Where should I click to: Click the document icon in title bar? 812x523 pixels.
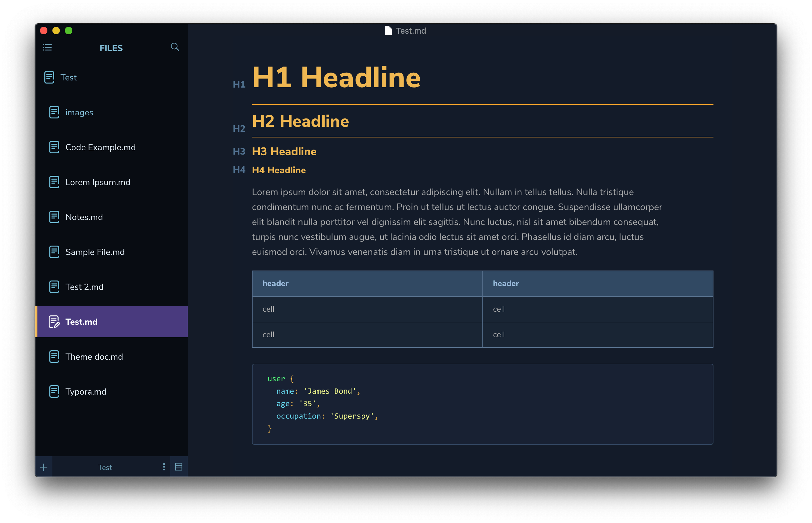coord(388,31)
